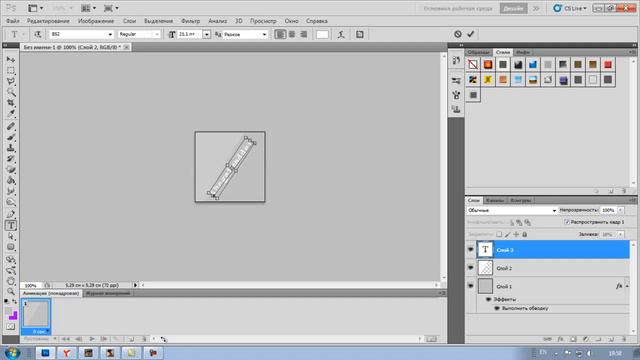
Task: Open the Fill value arrow in Layers
Action: tap(620, 234)
